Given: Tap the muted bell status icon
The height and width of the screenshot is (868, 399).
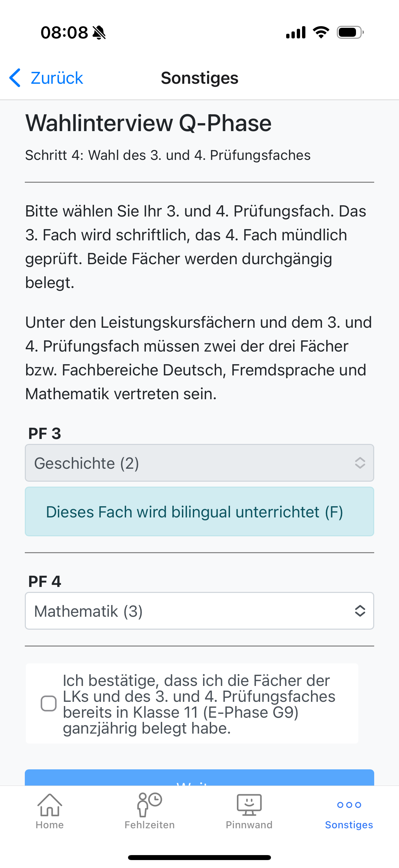Looking at the screenshot, I should pyautogui.click(x=99, y=33).
